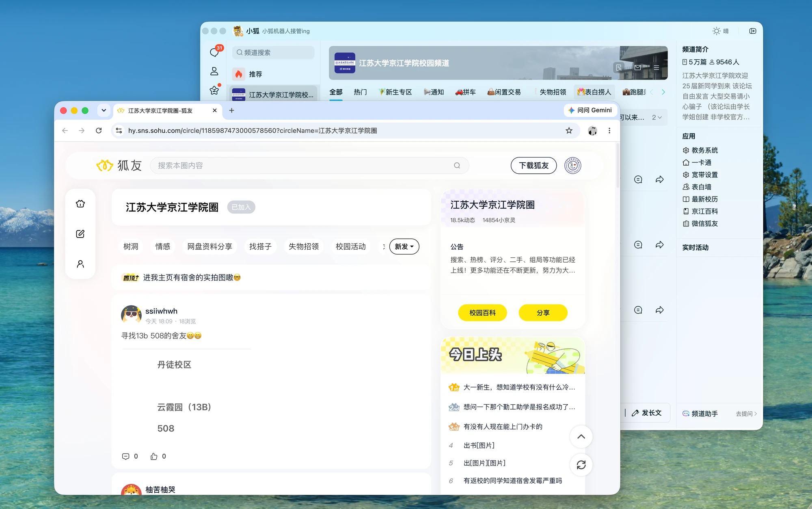Click the list menu icon in channel banner

point(657,68)
